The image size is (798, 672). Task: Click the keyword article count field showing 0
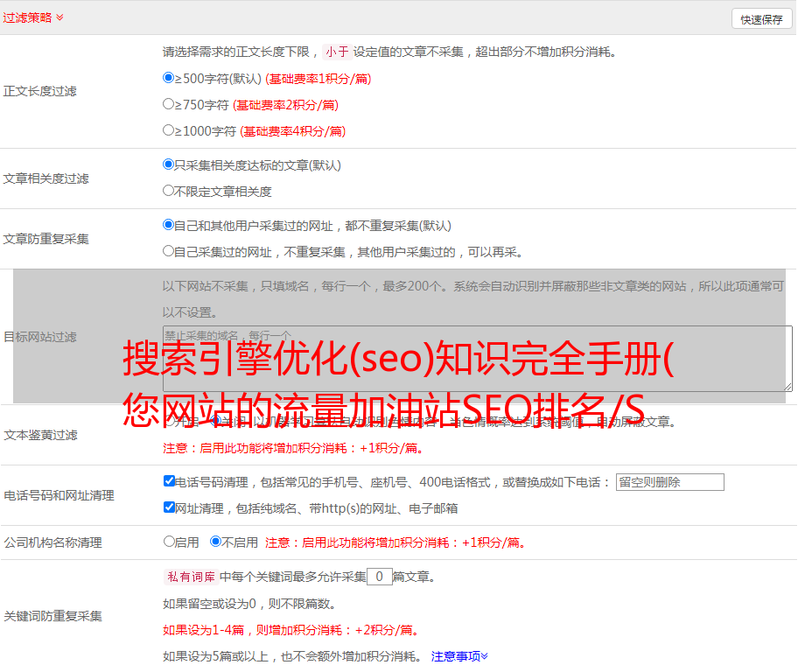[x=379, y=577]
